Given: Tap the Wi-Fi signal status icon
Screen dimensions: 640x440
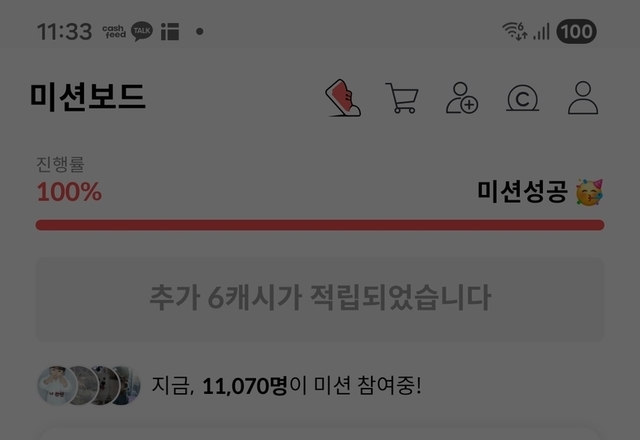Looking at the screenshot, I should point(515,31).
